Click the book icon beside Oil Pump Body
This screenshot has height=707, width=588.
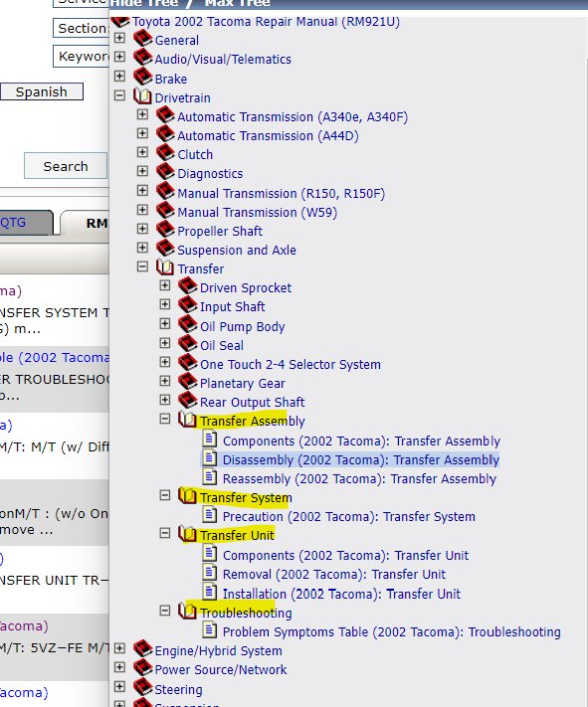(188, 324)
